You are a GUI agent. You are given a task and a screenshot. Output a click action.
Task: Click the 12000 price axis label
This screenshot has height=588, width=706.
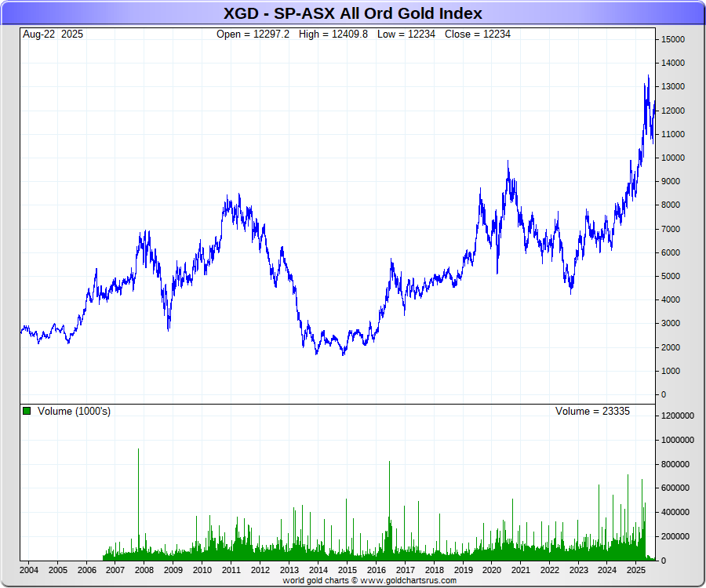[x=673, y=111]
